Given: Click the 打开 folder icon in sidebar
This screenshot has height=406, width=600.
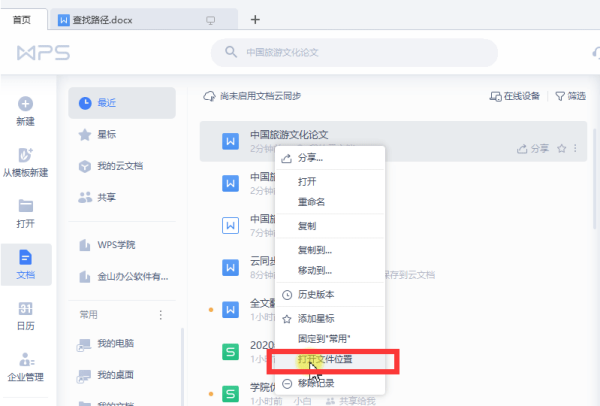Looking at the screenshot, I should click(26, 206).
